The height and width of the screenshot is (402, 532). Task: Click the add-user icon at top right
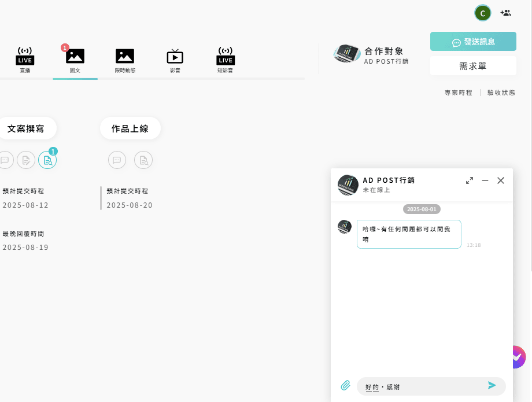click(x=505, y=13)
